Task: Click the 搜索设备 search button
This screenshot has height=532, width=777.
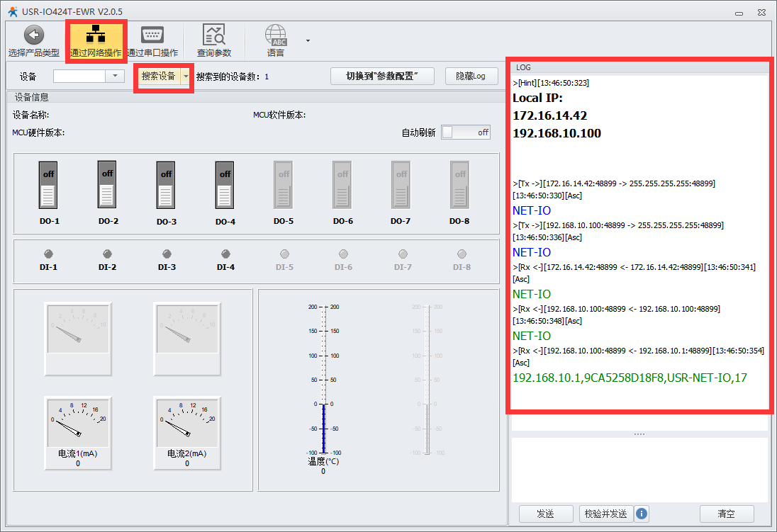Action: point(159,77)
